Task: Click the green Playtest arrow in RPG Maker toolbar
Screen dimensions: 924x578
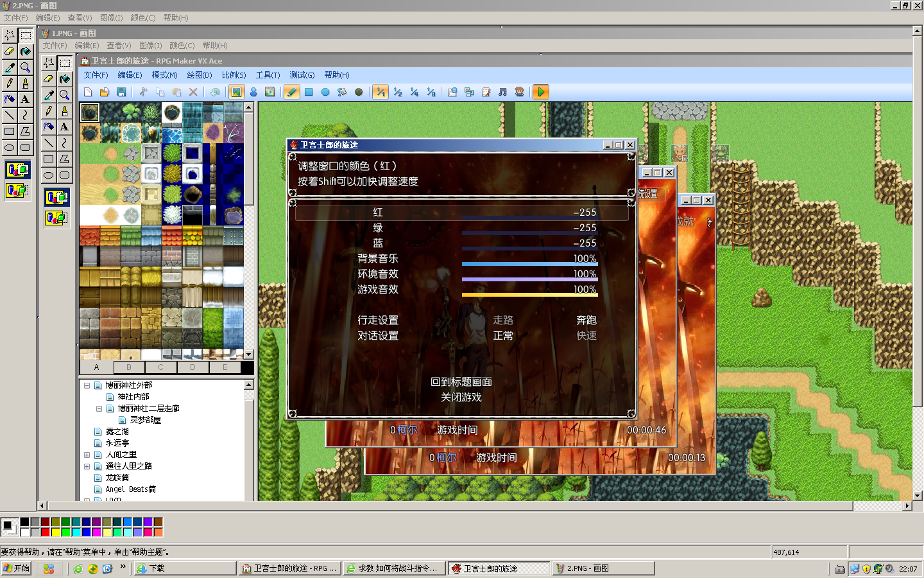Action: tap(541, 92)
